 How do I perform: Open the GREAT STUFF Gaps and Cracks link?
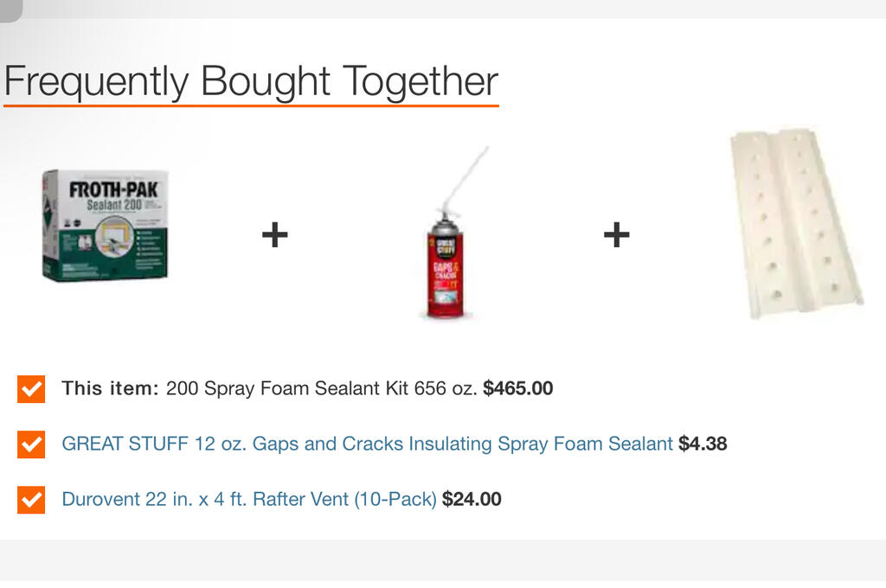pyautogui.click(x=367, y=444)
